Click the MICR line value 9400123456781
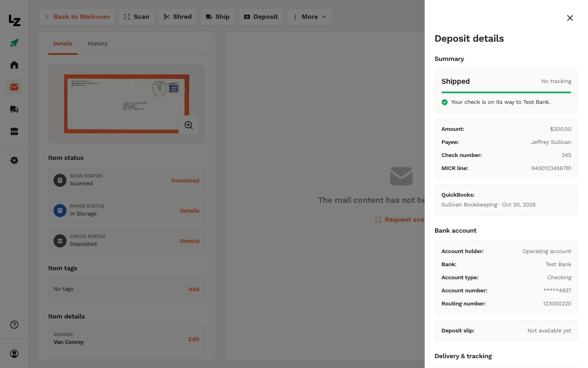Image resolution: width=588 pixels, height=368 pixels. point(551,168)
